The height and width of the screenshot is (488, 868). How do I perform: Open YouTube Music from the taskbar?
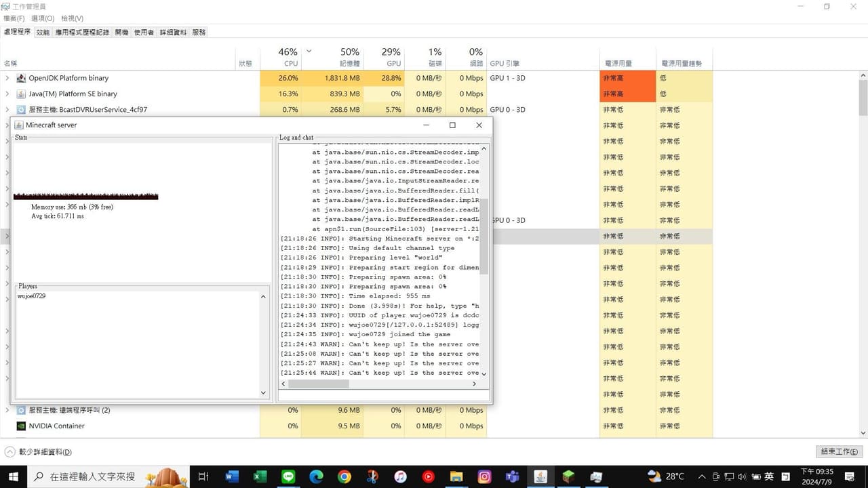coord(429,476)
